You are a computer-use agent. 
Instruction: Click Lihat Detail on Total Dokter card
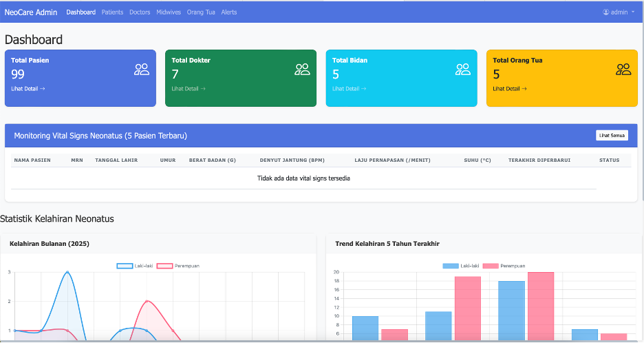click(189, 89)
